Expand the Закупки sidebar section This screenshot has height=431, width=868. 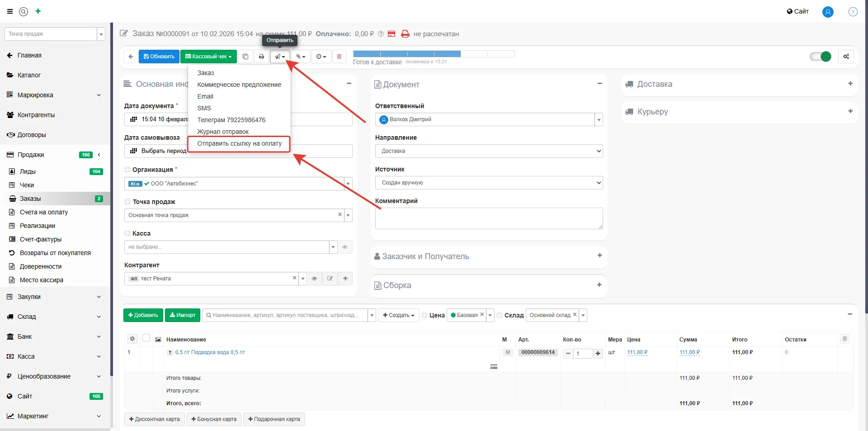pos(54,297)
